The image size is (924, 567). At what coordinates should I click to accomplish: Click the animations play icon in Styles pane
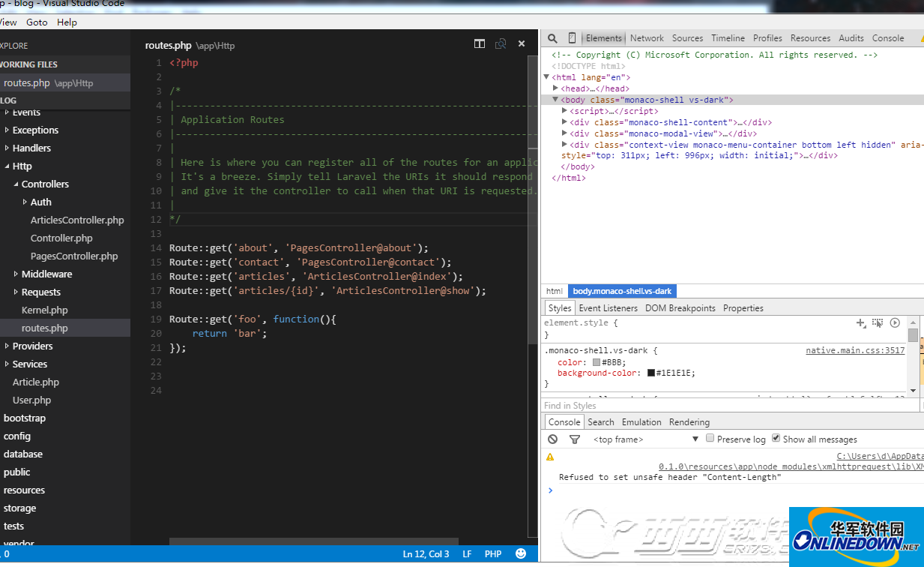895,322
